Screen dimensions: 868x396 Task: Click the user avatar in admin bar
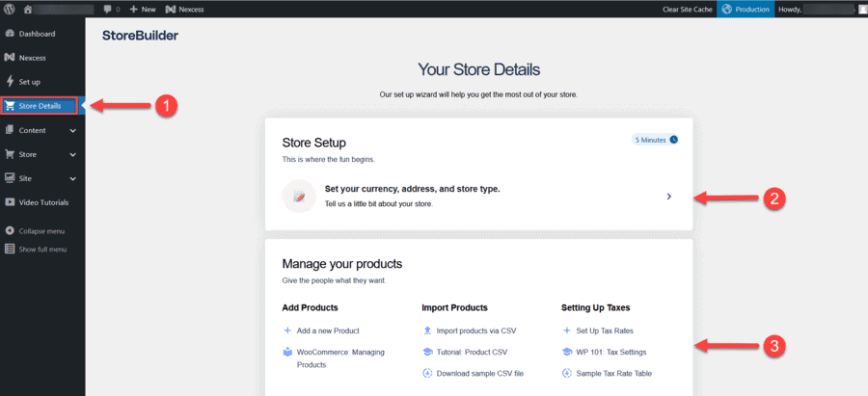862,10
